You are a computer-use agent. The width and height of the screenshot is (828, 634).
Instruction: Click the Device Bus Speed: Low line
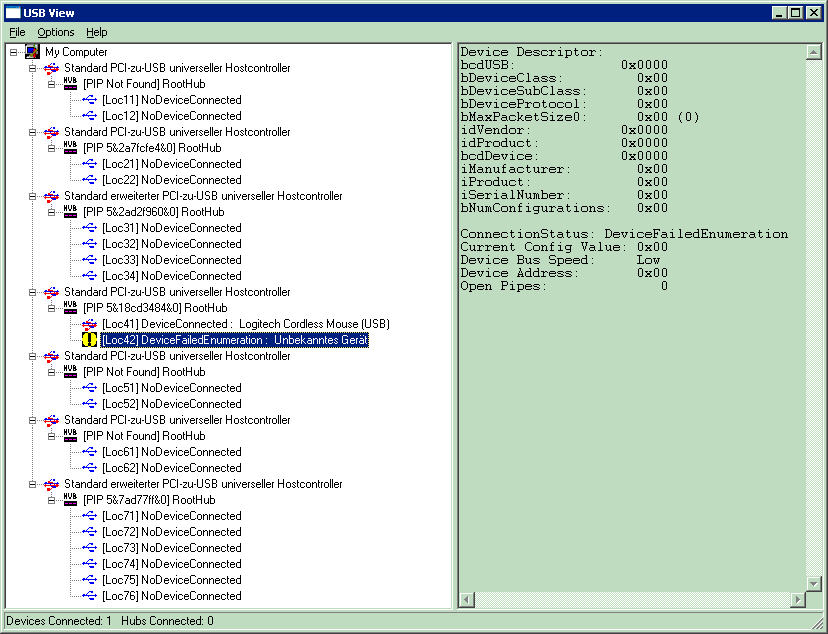point(560,260)
